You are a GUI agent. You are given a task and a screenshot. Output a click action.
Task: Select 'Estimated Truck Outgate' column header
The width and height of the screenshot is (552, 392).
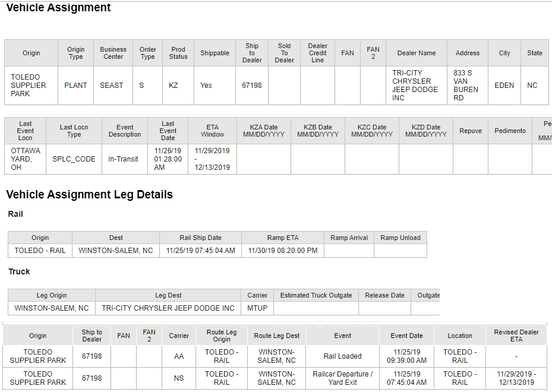[x=316, y=295]
